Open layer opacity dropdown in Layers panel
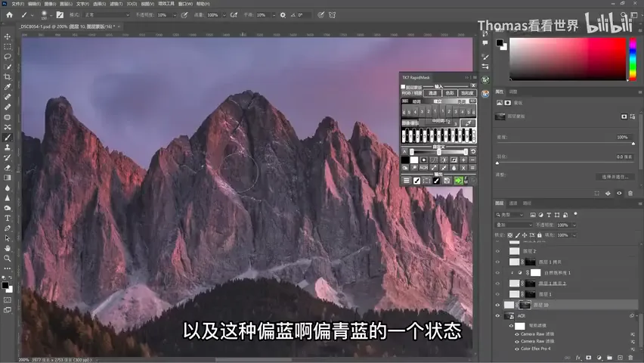 574,225
